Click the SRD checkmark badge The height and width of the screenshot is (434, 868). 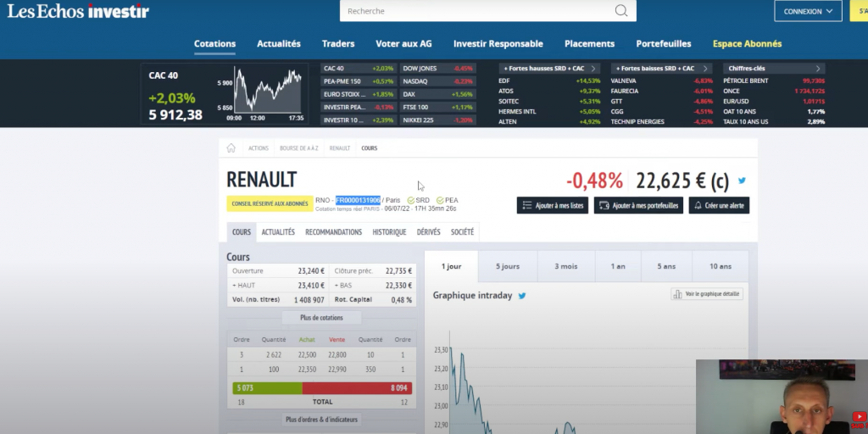pos(411,201)
